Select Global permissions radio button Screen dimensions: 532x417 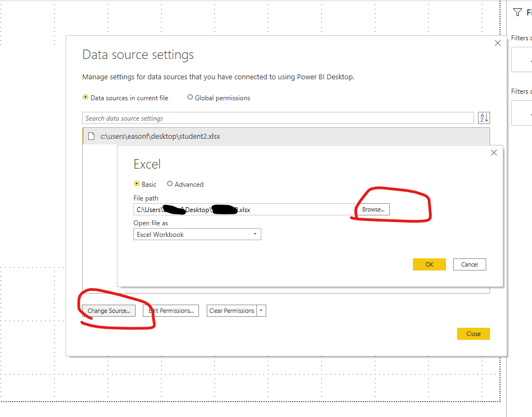(190, 98)
